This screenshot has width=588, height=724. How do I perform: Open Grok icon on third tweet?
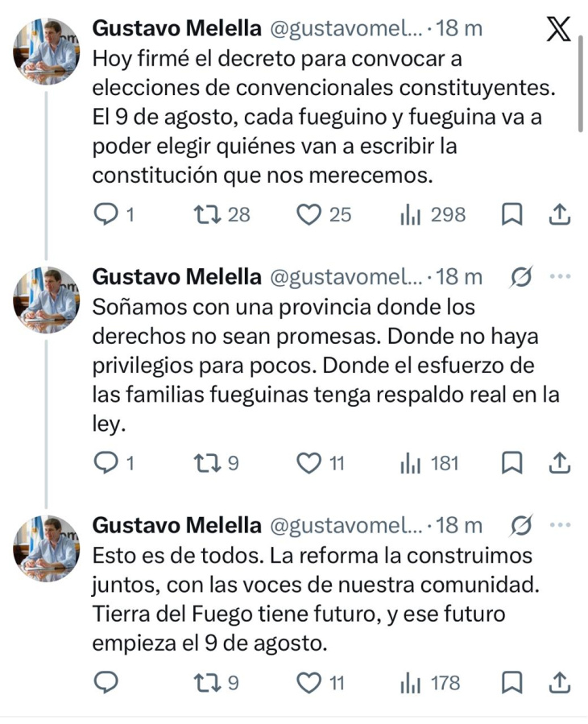point(521,525)
